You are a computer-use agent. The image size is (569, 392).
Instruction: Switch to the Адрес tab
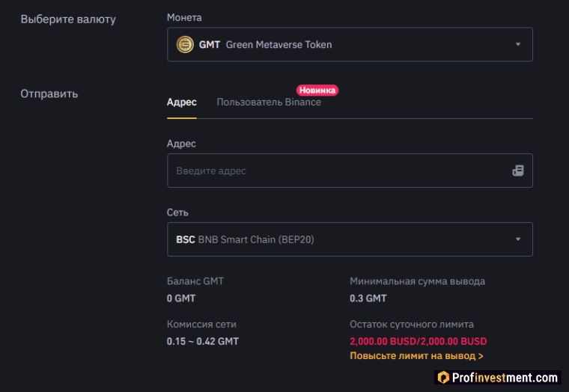click(182, 102)
